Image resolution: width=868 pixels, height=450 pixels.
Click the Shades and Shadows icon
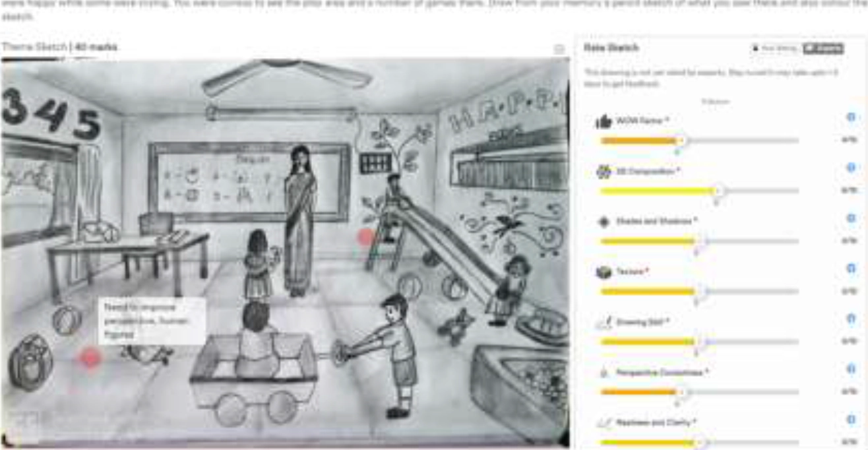(x=604, y=222)
